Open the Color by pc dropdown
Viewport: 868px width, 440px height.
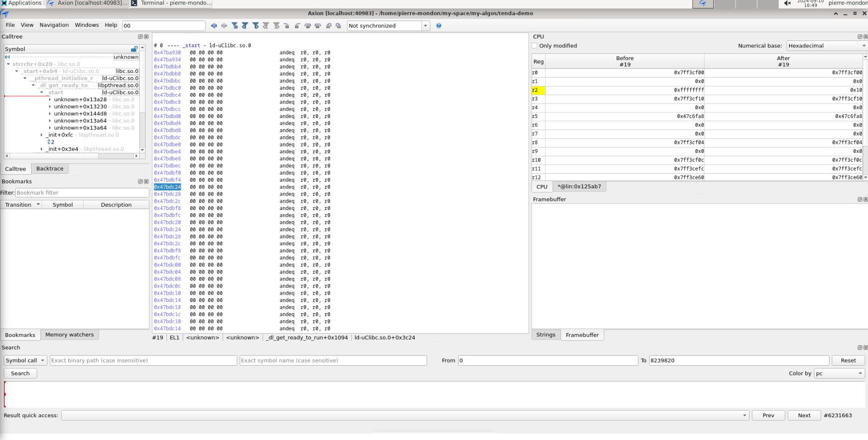(839, 374)
